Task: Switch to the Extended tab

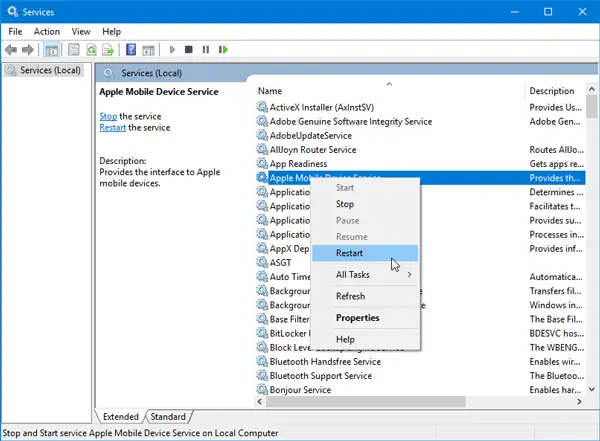Action: pos(121,416)
